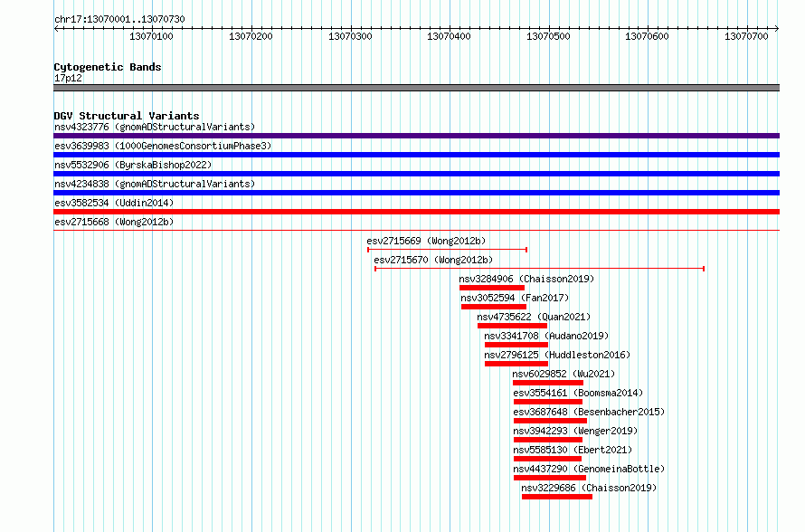
Task: Click the red bar under esv3554161
Action: (548, 402)
